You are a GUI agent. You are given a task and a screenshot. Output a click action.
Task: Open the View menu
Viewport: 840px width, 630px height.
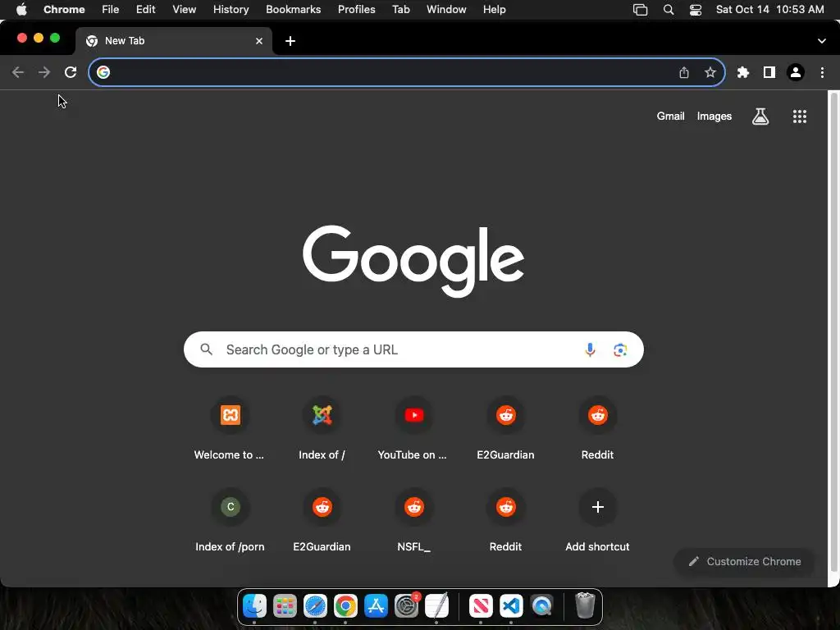[x=185, y=10]
